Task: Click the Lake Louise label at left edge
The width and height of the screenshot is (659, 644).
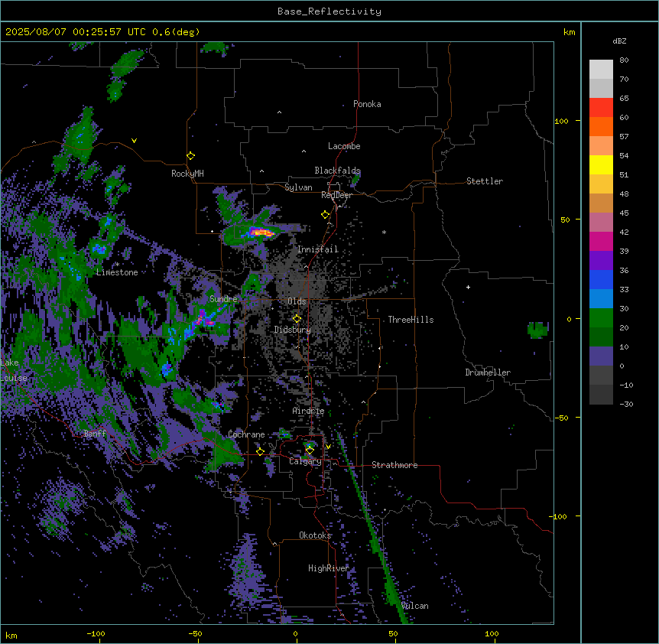Action: (x=14, y=370)
